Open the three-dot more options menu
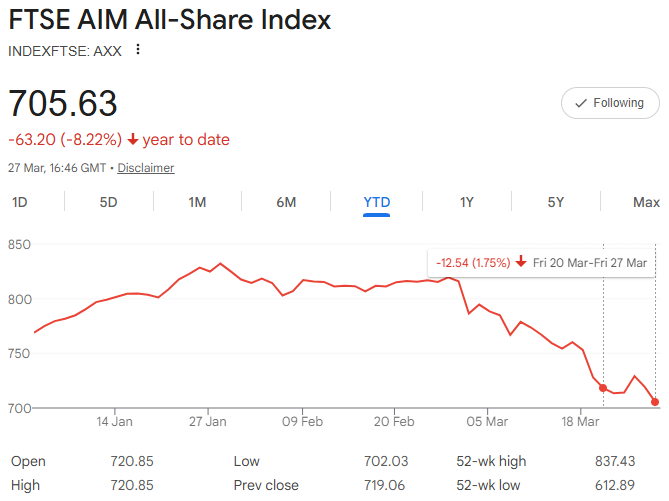Image resolution: width=669 pixels, height=501 pixels. click(138, 50)
